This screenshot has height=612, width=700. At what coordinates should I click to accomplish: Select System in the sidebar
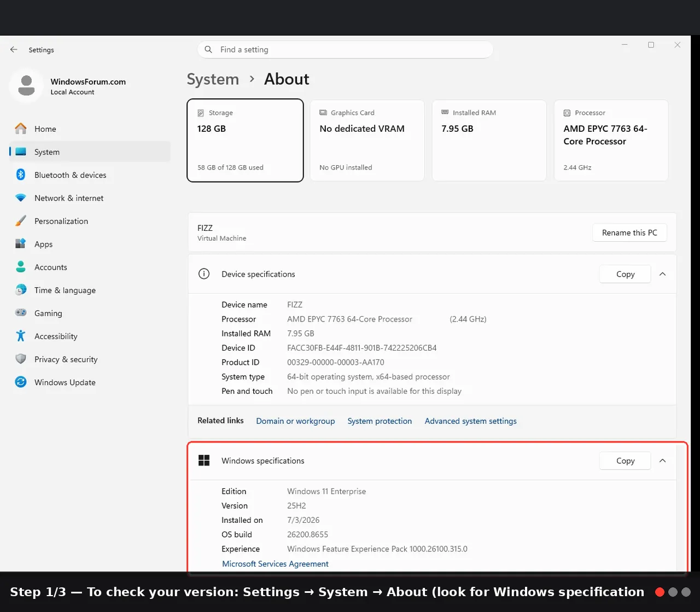[x=90, y=151]
